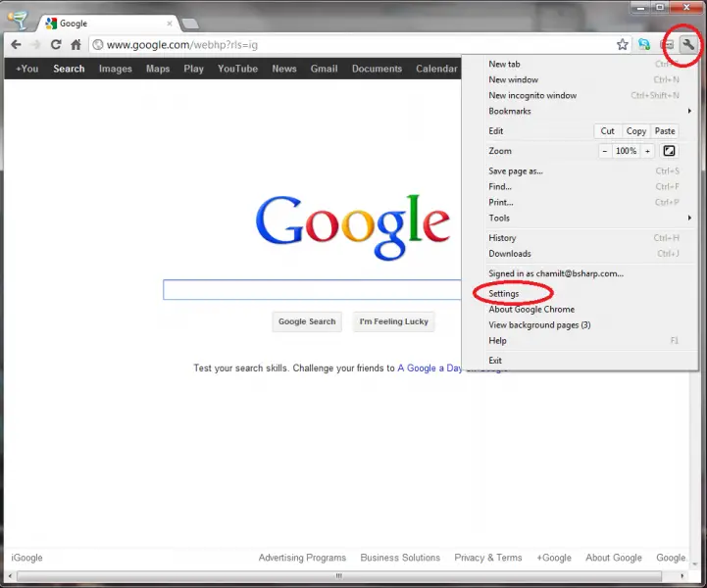Click the extension icon left of the wrench
The image size is (707, 588).
pyautogui.click(x=667, y=45)
